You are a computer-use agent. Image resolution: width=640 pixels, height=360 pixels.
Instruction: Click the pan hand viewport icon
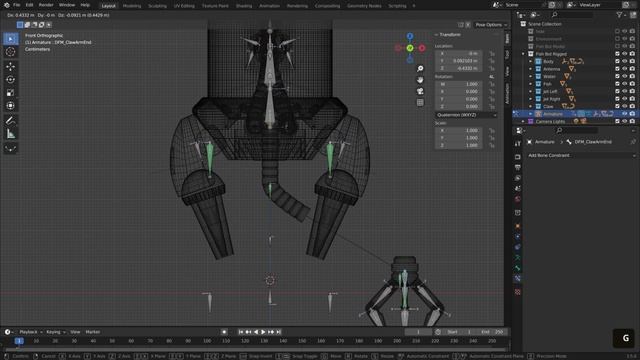coord(420,80)
